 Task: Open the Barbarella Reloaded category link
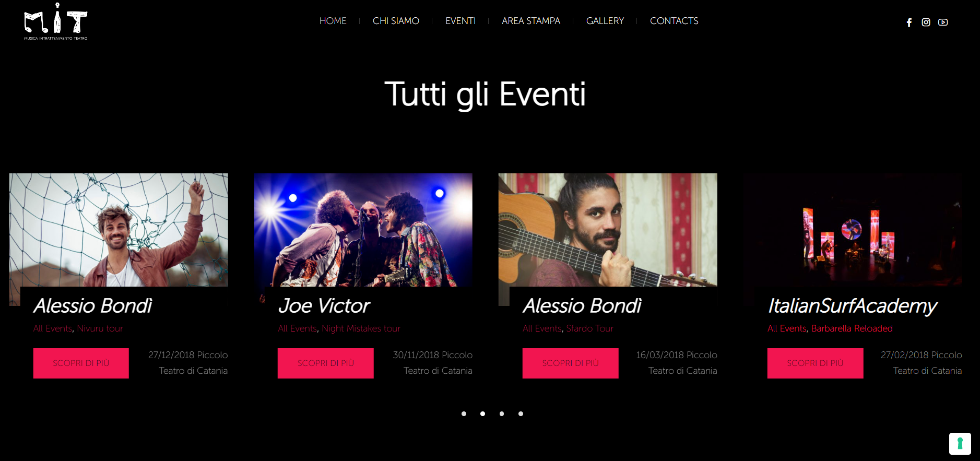coord(852,328)
